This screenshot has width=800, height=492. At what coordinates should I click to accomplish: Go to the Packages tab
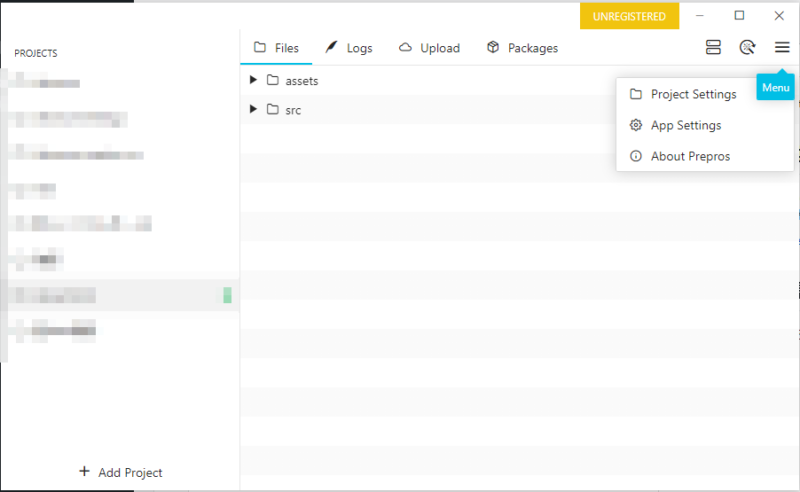point(522,48)
